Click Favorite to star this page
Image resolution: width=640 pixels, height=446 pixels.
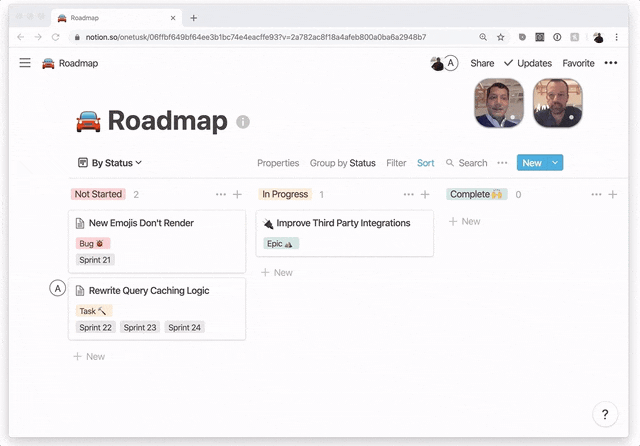point(578,63)
